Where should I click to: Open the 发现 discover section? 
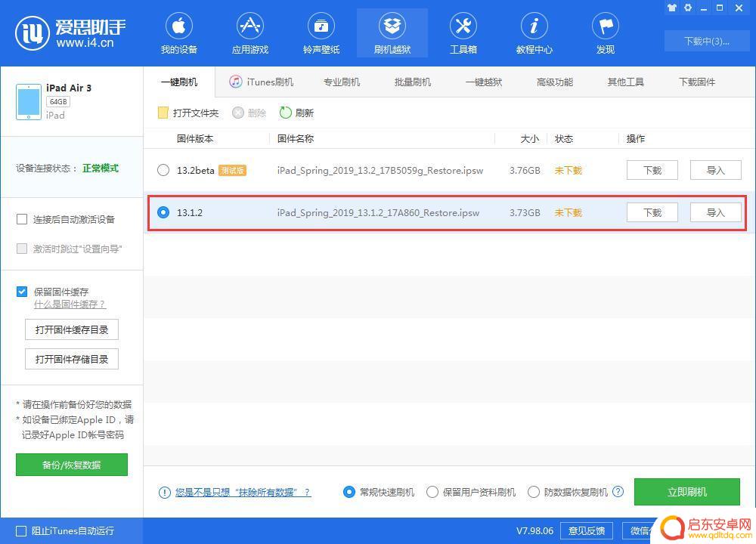(x=606, y=34)
